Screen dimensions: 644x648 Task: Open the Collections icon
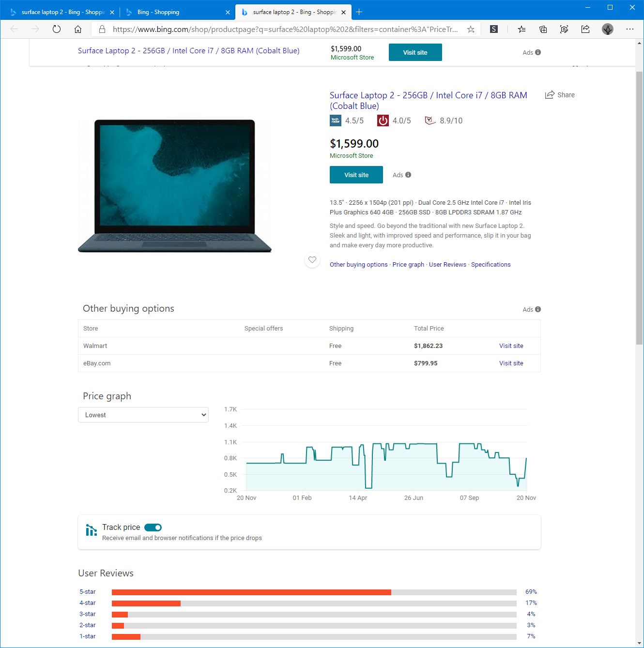tap(543, 29)
